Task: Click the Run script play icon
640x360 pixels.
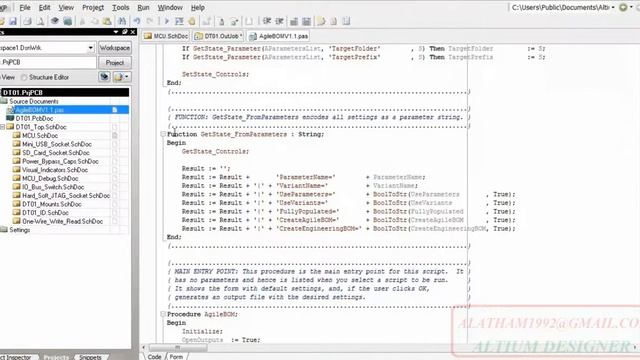Action: point(166,21)
